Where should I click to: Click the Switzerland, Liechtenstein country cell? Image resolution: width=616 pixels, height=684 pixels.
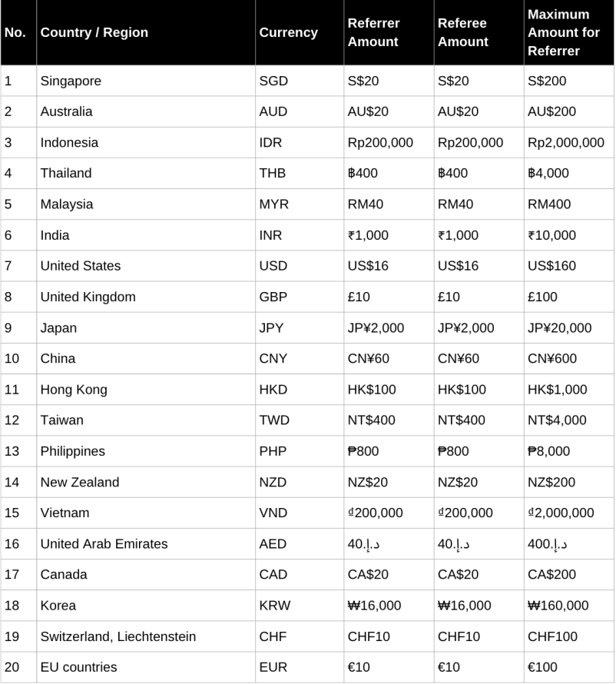[x=118, y=636]
